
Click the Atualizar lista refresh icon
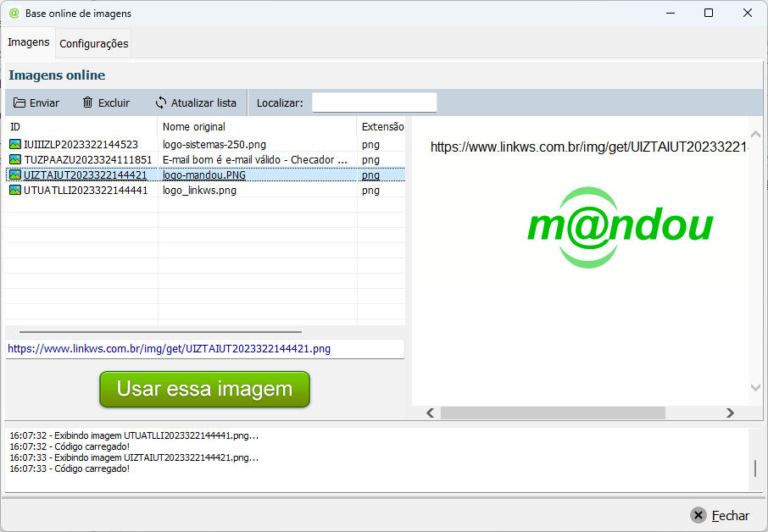[161, 103]
